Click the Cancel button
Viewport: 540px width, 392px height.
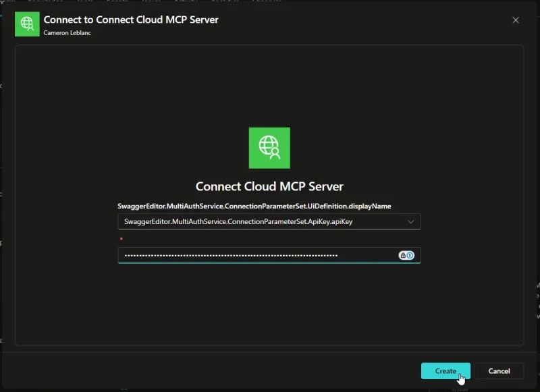tap(500, 370)
